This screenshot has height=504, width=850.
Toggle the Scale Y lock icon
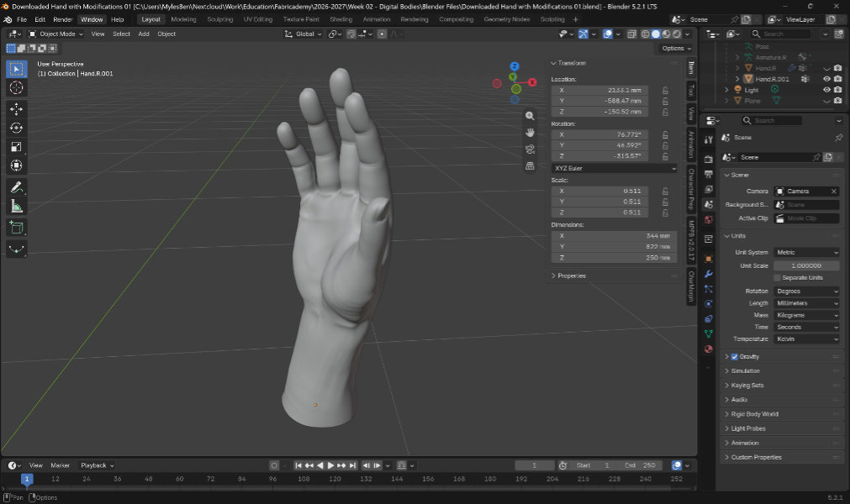(664, 202)
